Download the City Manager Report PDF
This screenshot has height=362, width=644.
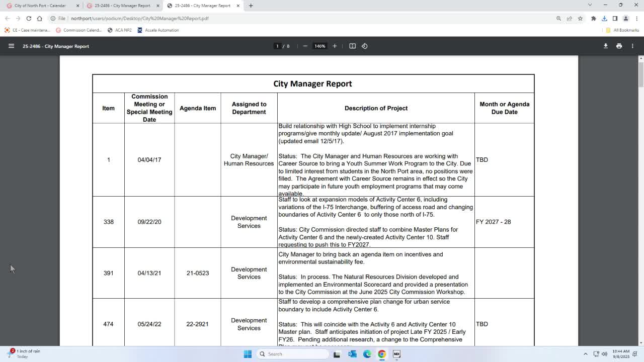click(605, 46)
